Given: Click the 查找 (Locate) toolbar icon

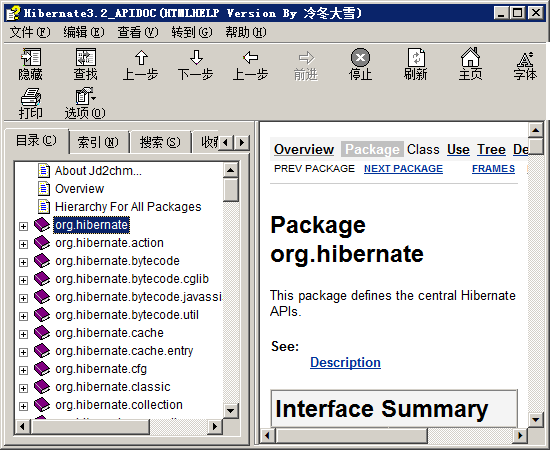Looking at the screenshot, I should 86,57.
